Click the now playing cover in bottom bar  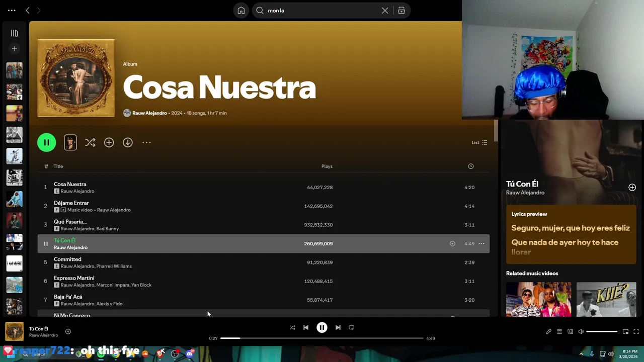pyautogui.click(x=14, y=331)
